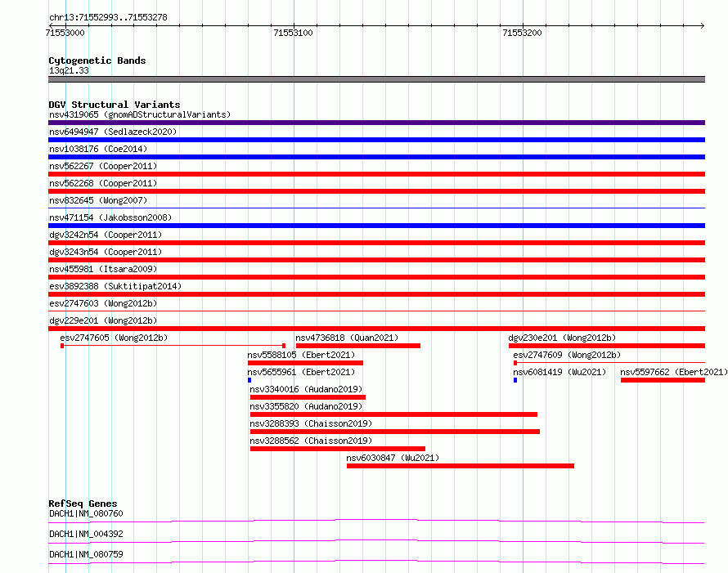Click the 71553000 ruler position
Viewport: 728px width, 573px height.
pyautogui.click(x=65, y=33)
